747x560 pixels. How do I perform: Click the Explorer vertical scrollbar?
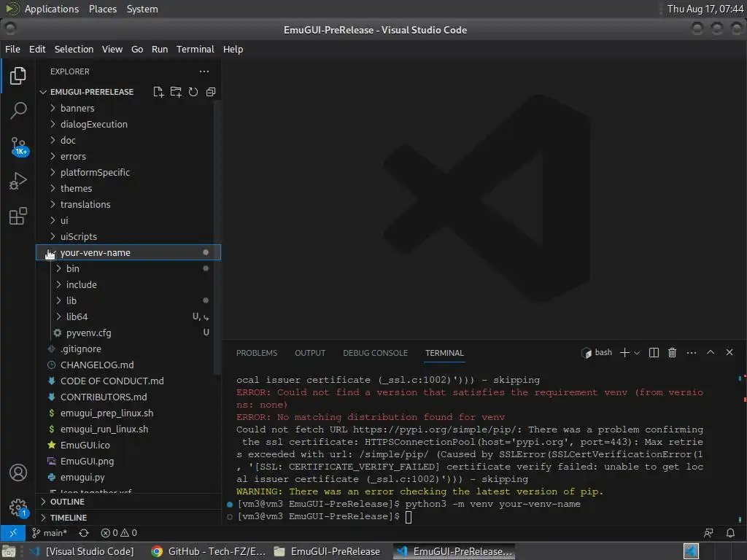pyautogui.click(x=217, y=238)
